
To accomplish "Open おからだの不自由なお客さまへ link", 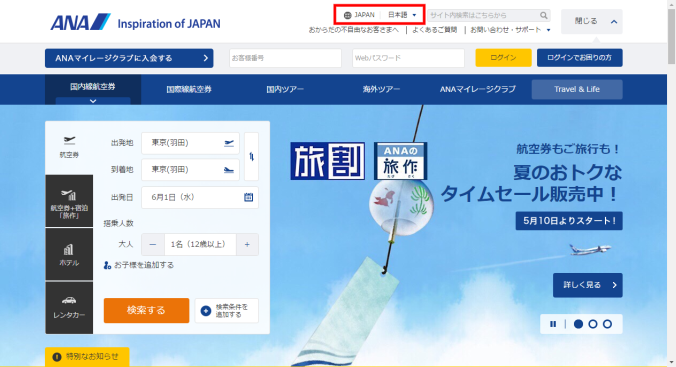I will 354,30.
